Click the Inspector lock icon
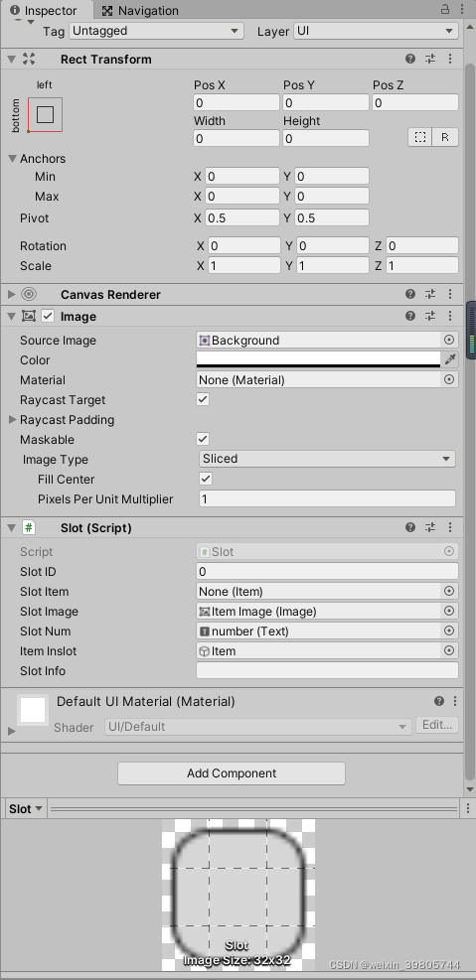 [x=445, y=9]
